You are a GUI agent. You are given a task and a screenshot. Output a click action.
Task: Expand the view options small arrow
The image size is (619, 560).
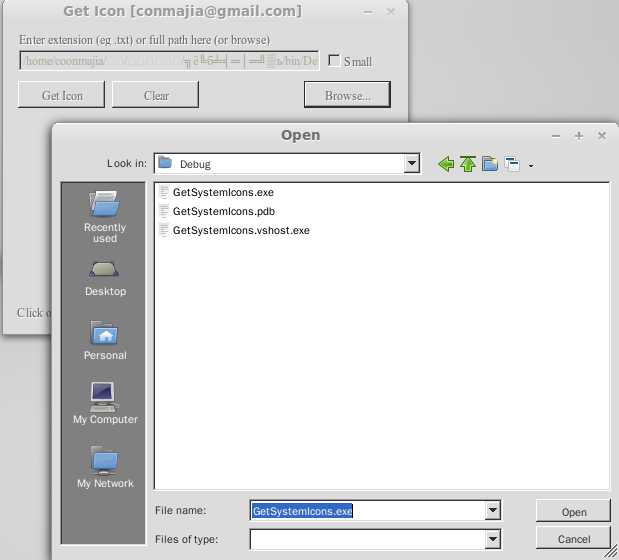531,166
